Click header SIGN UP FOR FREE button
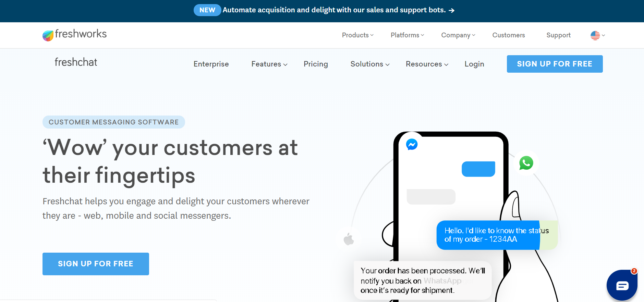 coord(555,64)
